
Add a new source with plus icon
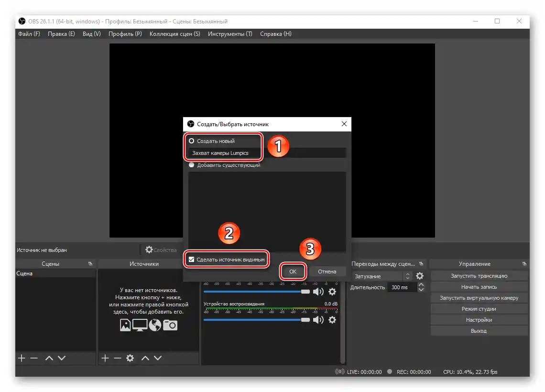pos(105,358)
